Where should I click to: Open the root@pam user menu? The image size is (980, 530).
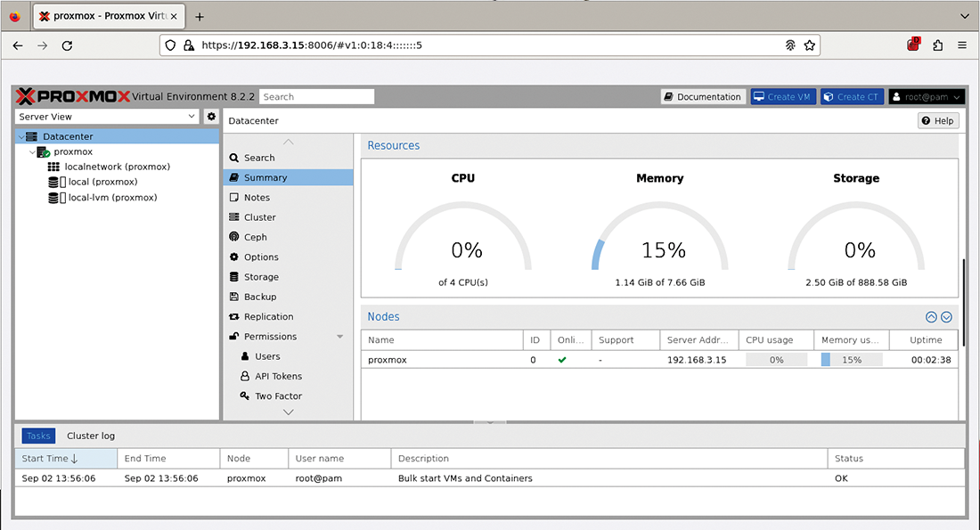(927, 97)
